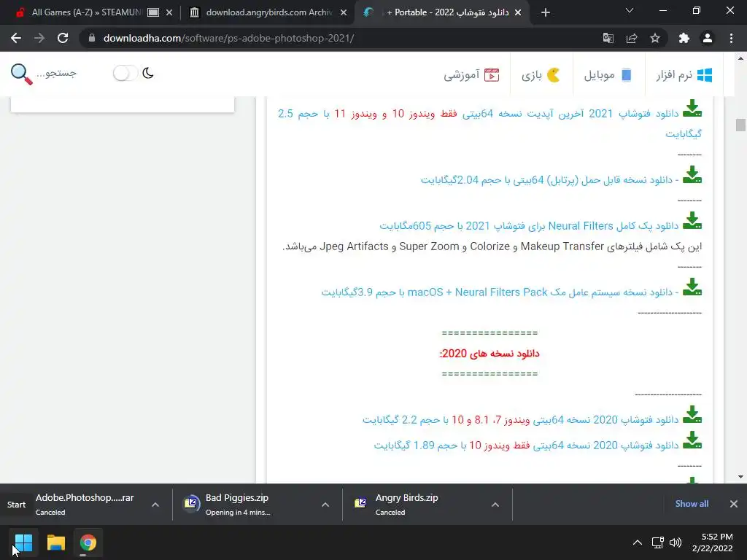Click the address bar URL
747x560 pixels.
click(x=228, y=38)
